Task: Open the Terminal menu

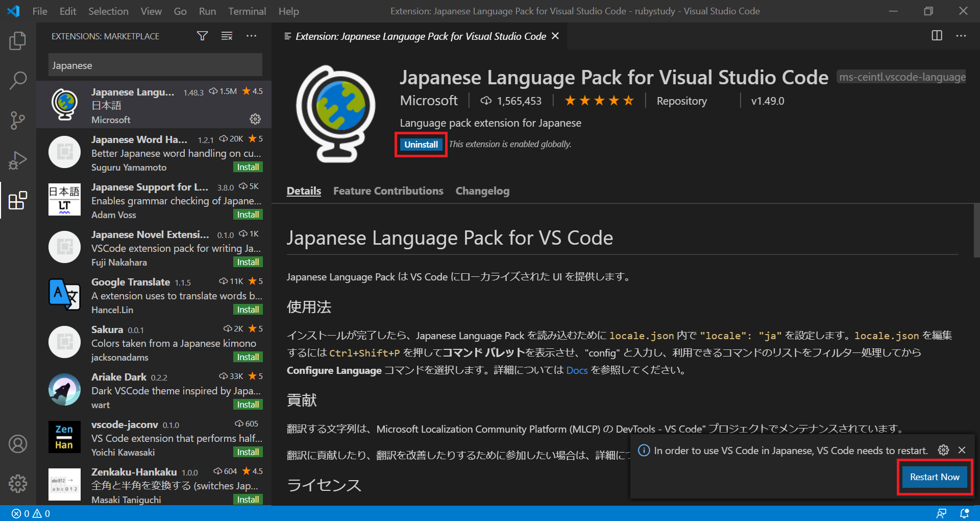Action: 247,11
